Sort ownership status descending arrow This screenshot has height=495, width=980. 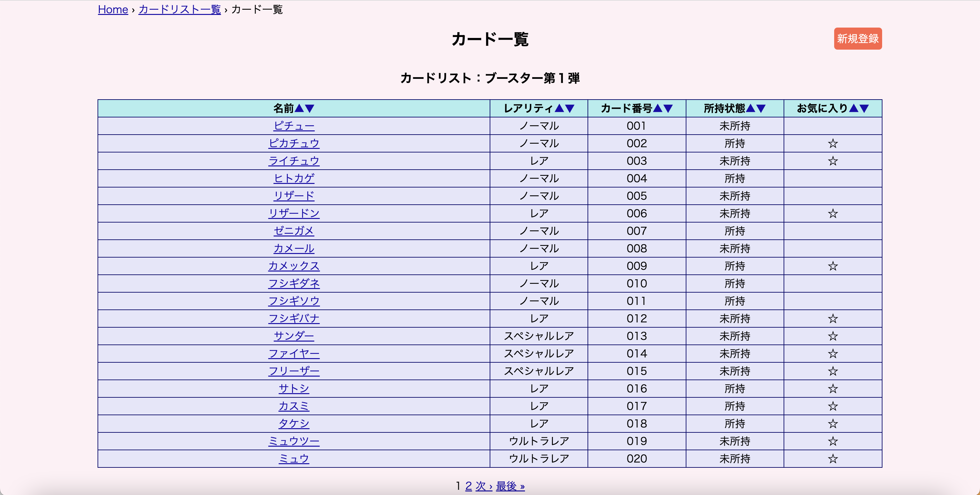pos(761,109)
